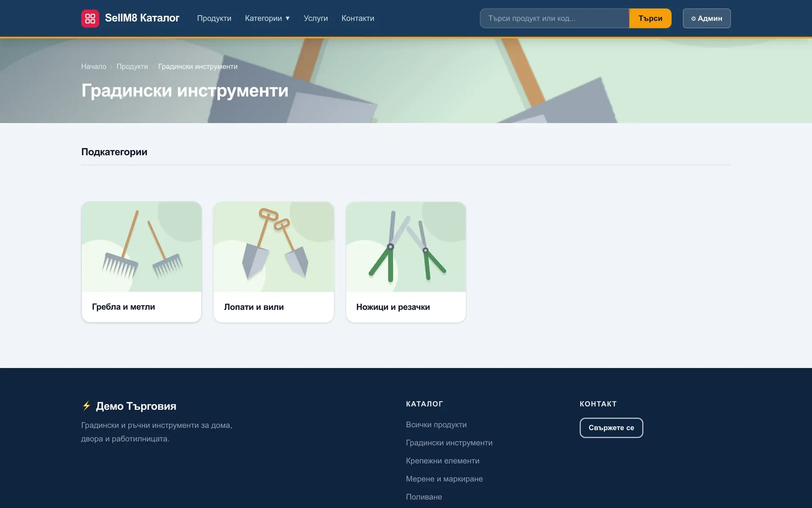Screen dimensions: 812x508
Task: Select the Ножици и резачки label
Action: point(393,307)
